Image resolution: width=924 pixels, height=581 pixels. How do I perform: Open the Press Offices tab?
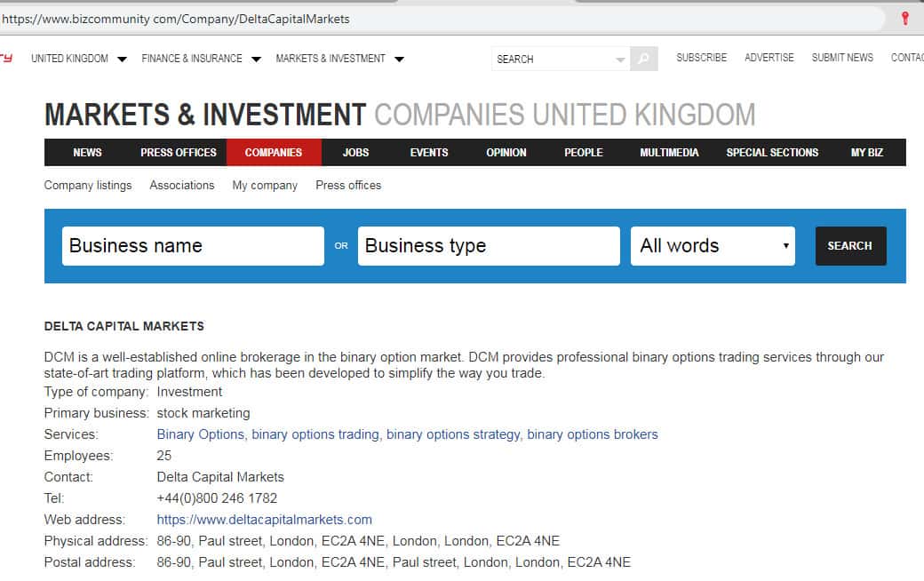179,153
